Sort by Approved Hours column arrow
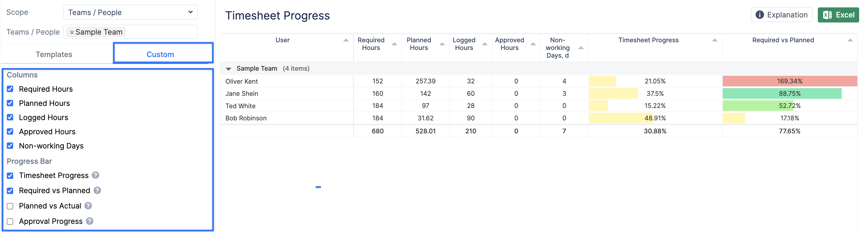Screen dimensions: 868x236 [x=533, y=44]
